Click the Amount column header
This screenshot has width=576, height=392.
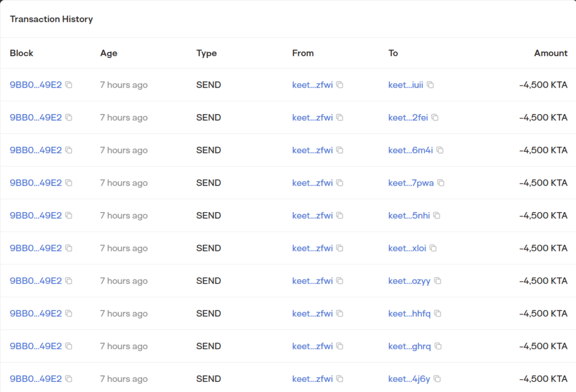click(x=551, y=53)
